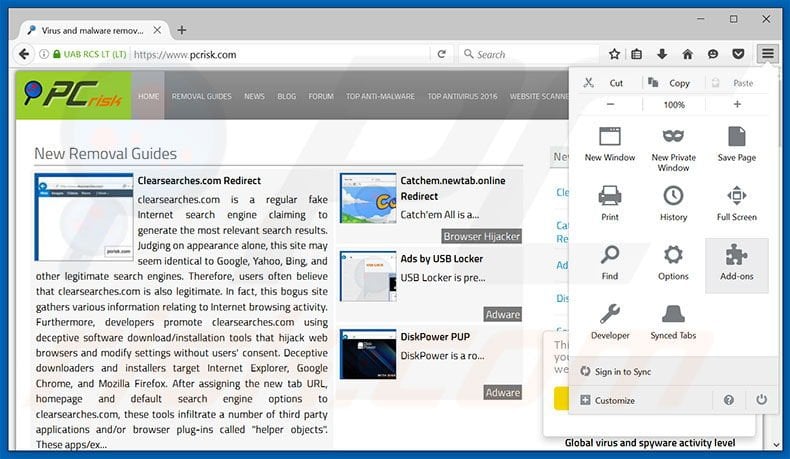This screenshot has height=459, width=790.
Task: Enter Full Screen mode
Action: 737,204
